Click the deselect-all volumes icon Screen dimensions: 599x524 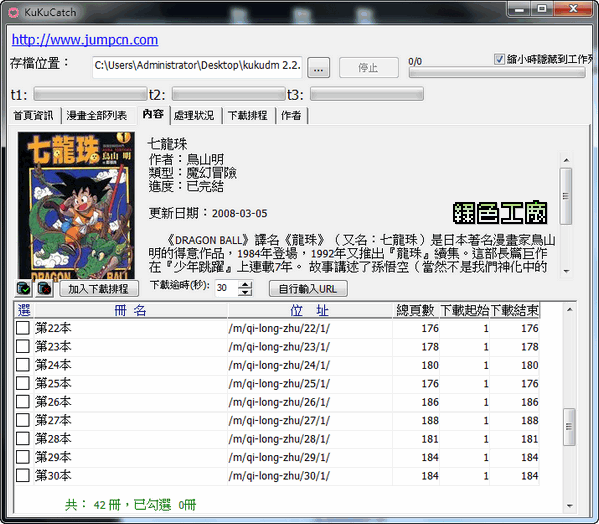(45, 289)
